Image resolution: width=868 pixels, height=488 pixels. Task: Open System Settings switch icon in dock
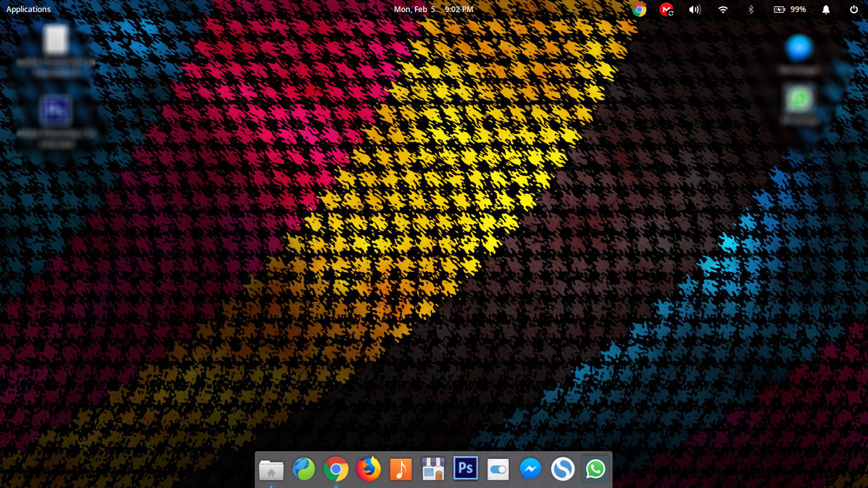coord(498,470)
